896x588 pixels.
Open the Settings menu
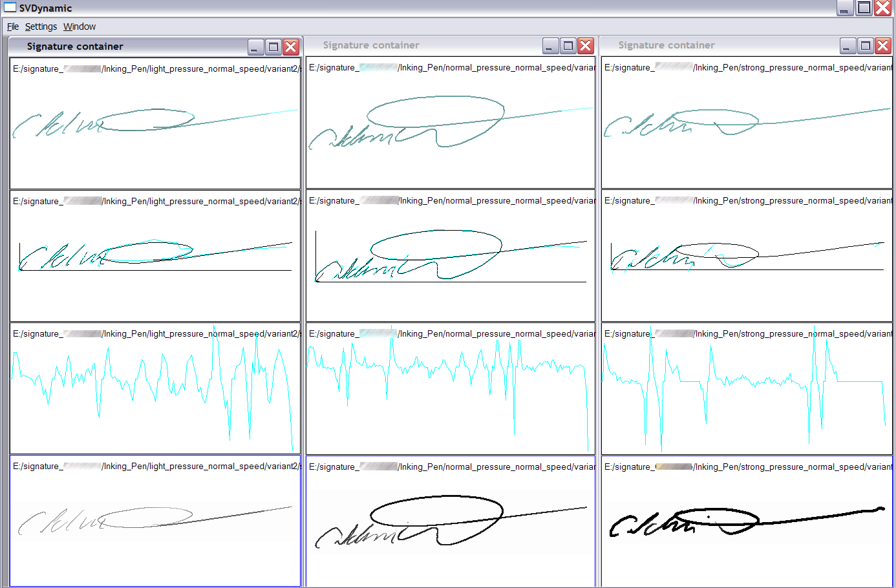coord(41,26)
